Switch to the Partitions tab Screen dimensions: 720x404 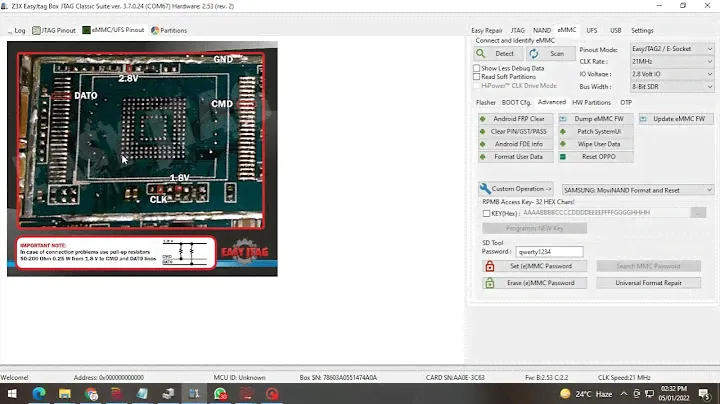169,31
